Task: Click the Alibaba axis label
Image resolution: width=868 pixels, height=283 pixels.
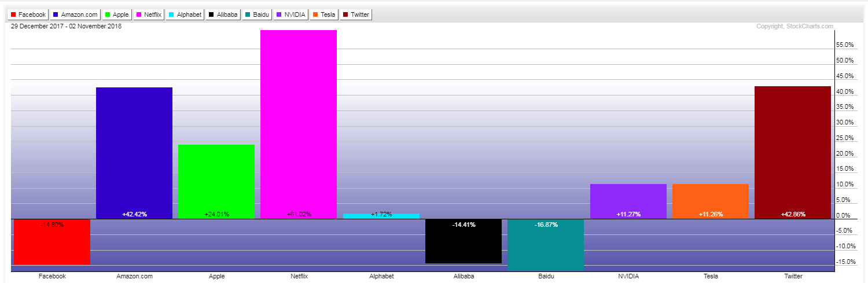Action: point(464,276)
